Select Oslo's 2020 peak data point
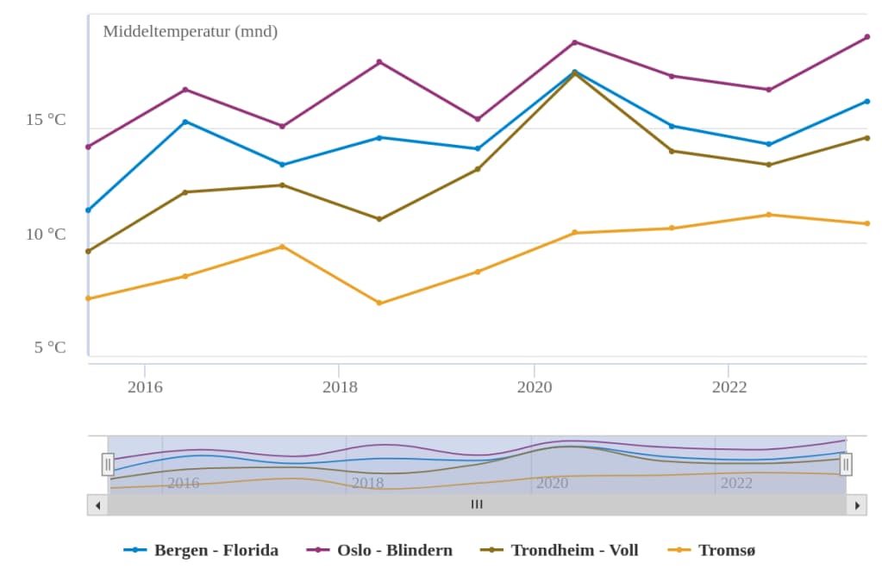 pyautogui.click(x=575, y=42)
